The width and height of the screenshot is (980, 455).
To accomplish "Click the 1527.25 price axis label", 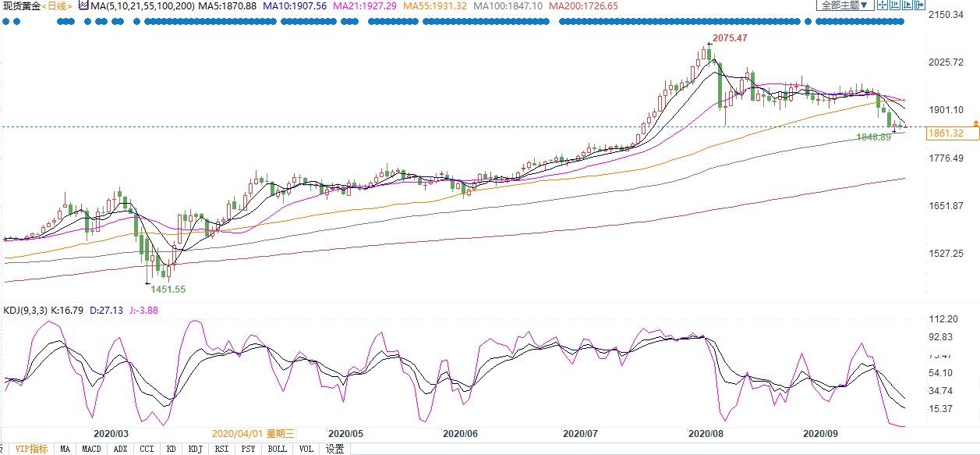I will point(947,254).
